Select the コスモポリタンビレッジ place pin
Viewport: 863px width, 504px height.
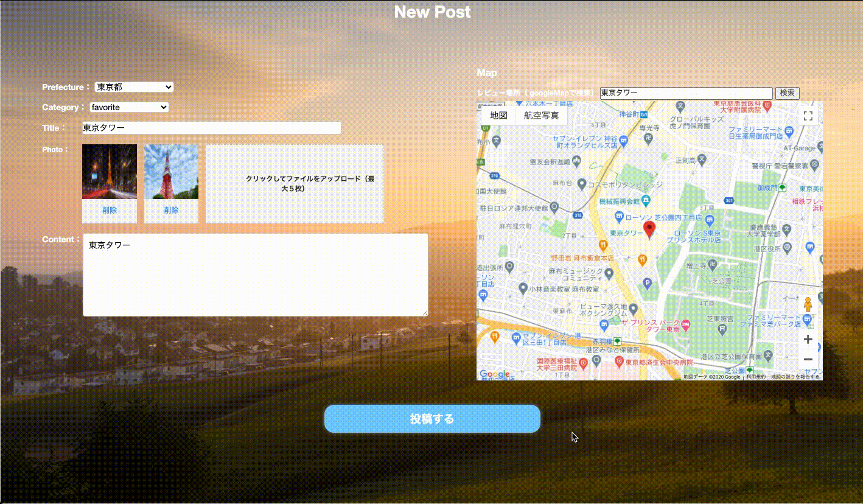pyautogui.click(x=582, y=184)
